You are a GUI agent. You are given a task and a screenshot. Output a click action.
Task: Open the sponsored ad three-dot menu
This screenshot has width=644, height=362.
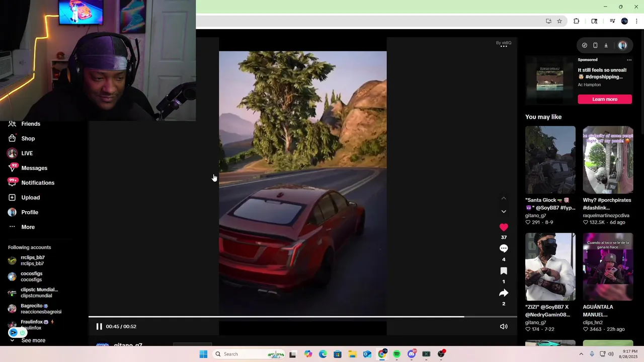pyautogui.click(x=629, y=60)
